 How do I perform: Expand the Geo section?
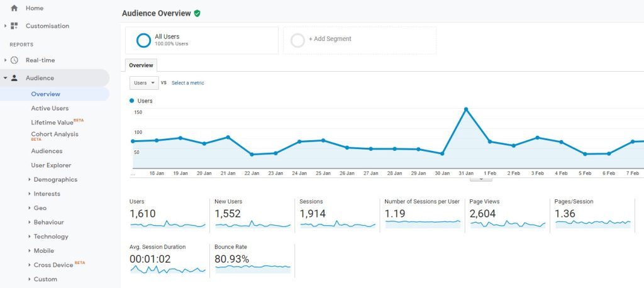(30, 208)
